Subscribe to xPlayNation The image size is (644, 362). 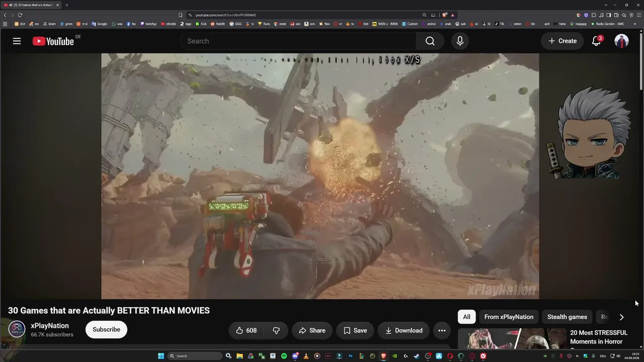[106, 330]
